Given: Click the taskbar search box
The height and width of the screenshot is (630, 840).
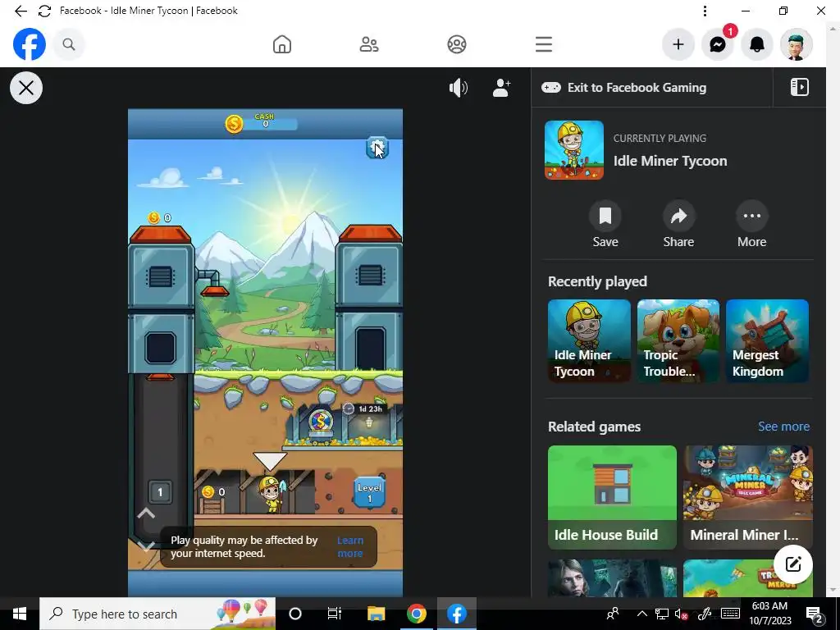Looking at the screenshot, I should [157, 614].
